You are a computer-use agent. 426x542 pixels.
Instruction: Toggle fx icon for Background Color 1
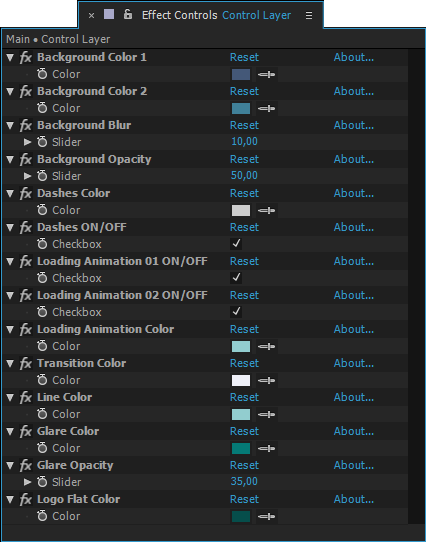26,57
